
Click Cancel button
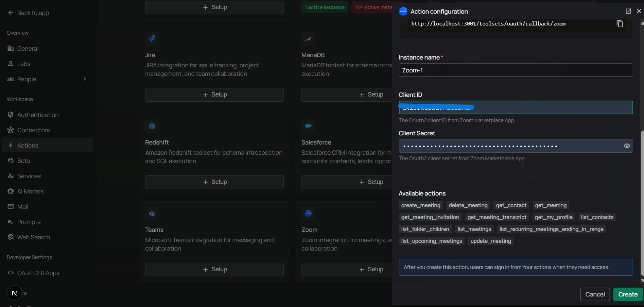(x=595, y=294)
